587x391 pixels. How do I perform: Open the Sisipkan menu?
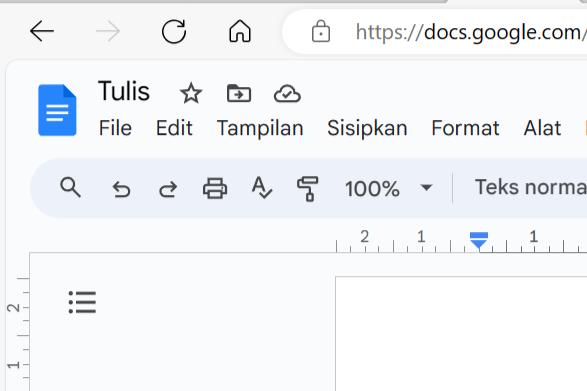[x=367, y=128]
